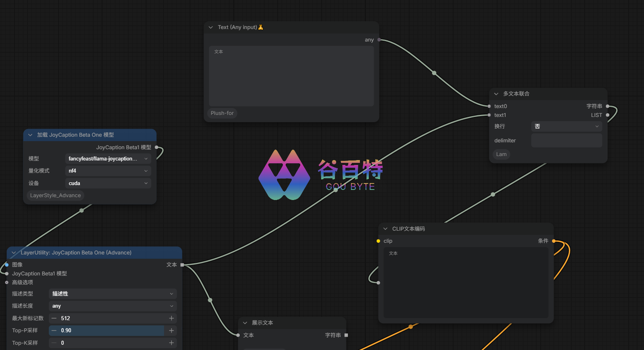Select the 加载 JoyCaption Beta One 模型 title
Viewport: 644px width, 350px height.
click(x=75, y=135)
